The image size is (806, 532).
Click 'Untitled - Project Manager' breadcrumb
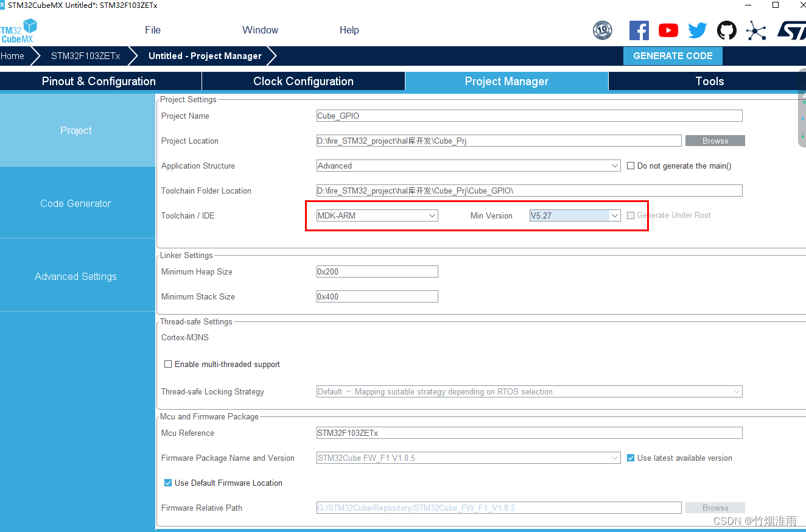tap(205, 56)
